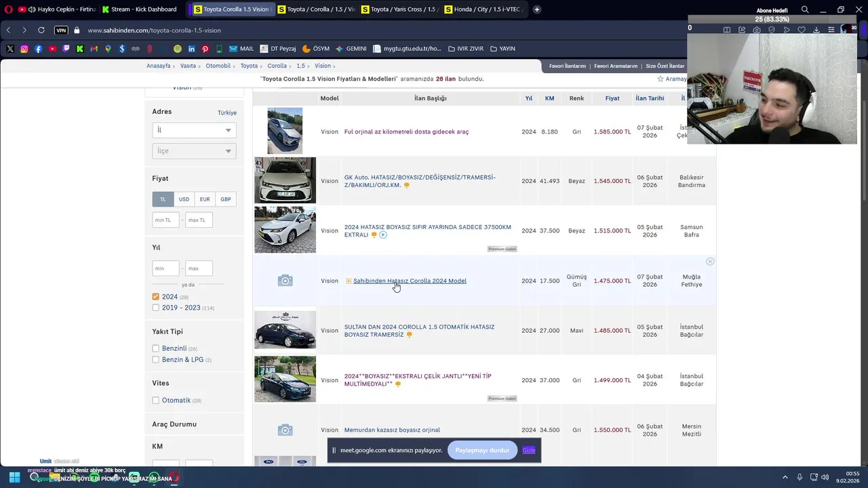Sort listings by KM column
Screen dimensions: 868x488
point(549,98)
